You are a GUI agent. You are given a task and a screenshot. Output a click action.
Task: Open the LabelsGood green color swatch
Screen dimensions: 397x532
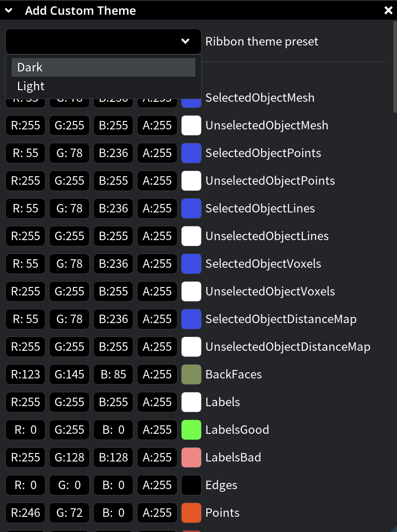click(x=191, y=430)
